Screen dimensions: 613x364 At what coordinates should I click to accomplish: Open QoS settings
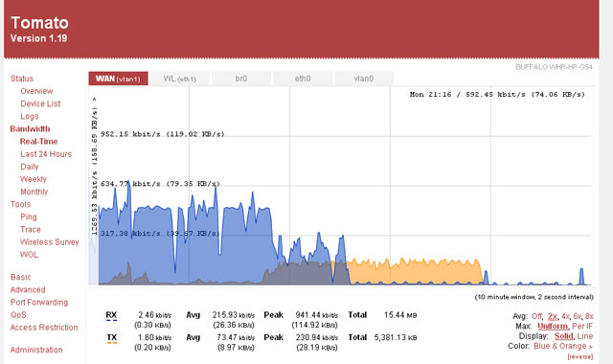coord(18,315)
